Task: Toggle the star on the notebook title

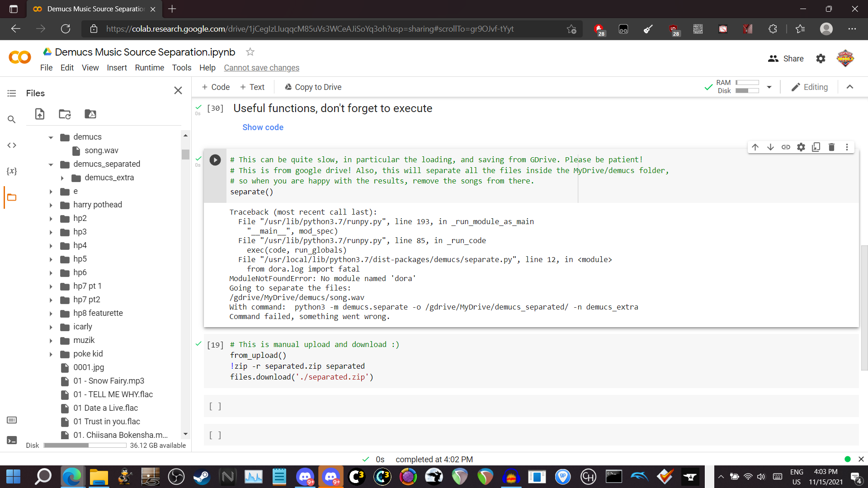Action: coord(250,52)
